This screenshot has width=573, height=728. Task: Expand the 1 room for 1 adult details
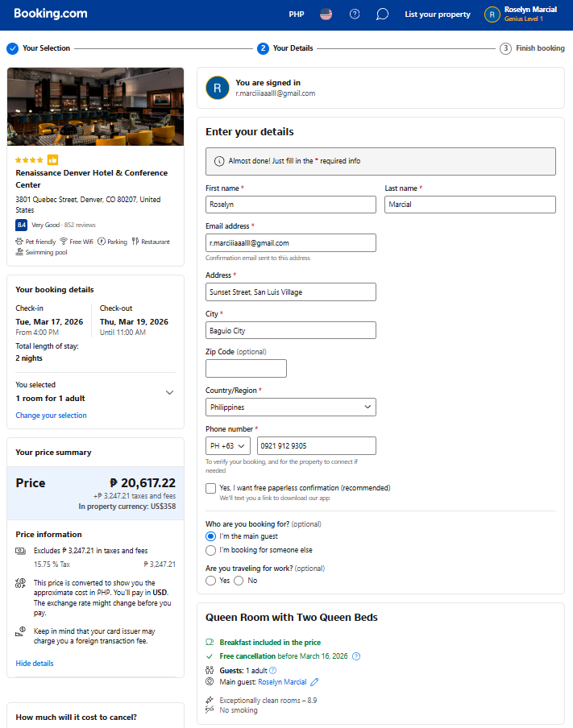169,392
